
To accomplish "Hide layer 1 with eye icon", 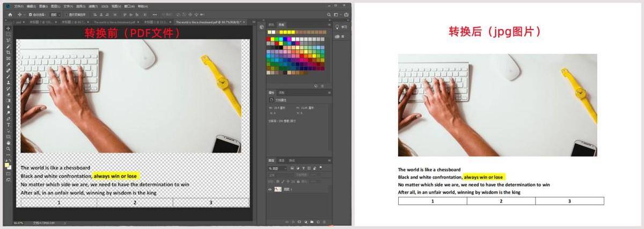I will [x=270, y=189].
